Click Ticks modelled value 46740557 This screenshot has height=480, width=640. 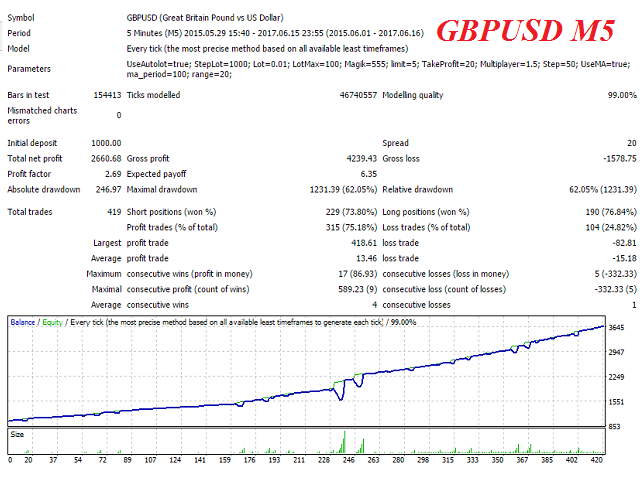(358, 95)
